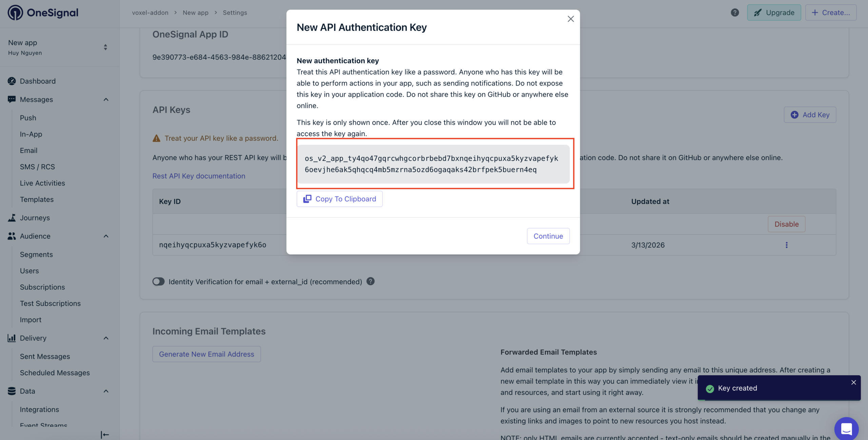Collapse the Messages section
This screenshot has width=868, height=440.
click(106, 99)
